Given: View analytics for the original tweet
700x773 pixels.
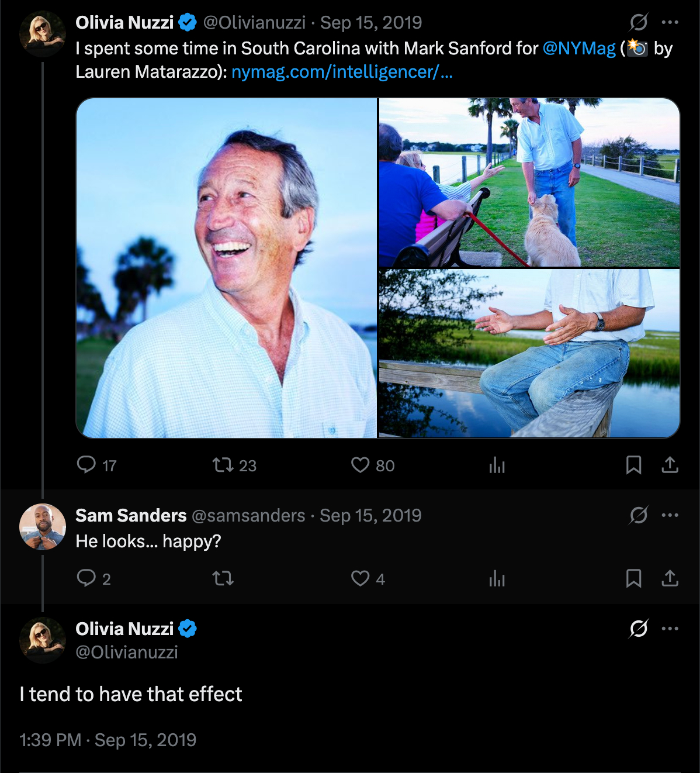Looking at the screenshot, I should (x=497, y=465).
